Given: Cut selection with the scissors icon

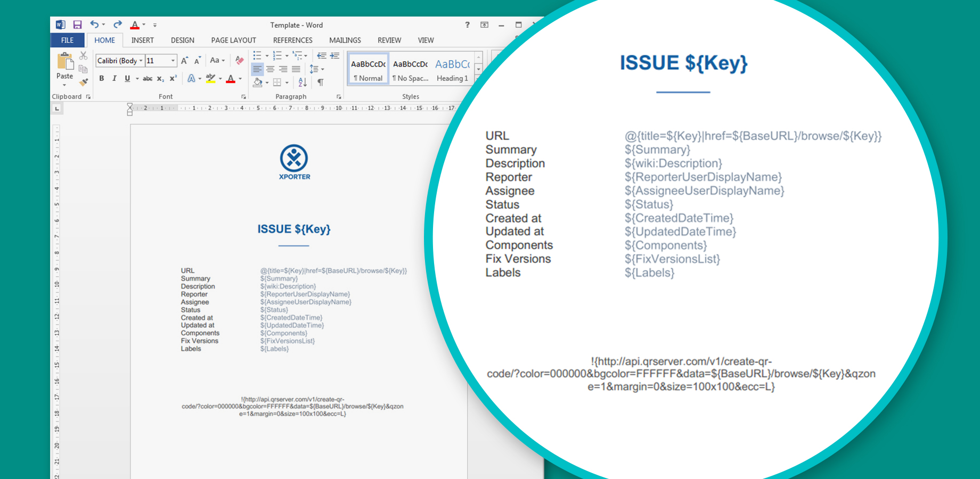Looking at the screenshot, I should pos(83,56).
